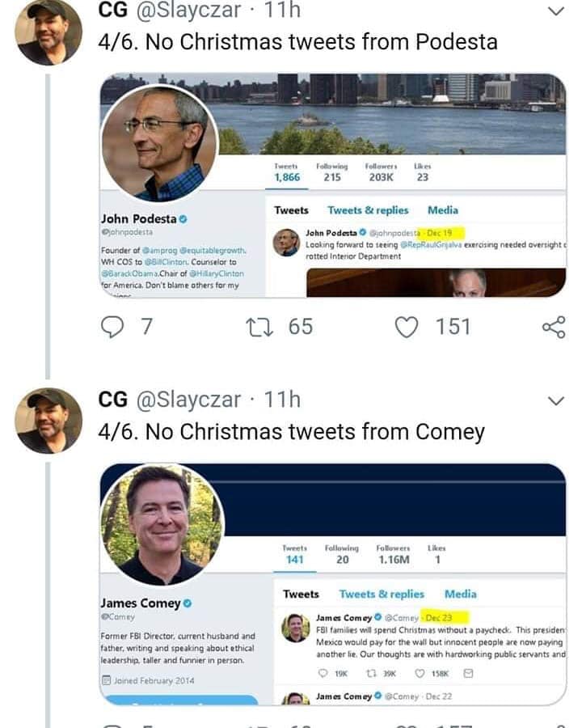Select Media tab on Comey profile
Viewport: 582px width, 728px height.
pyautogui.click(x=460, y=594)
